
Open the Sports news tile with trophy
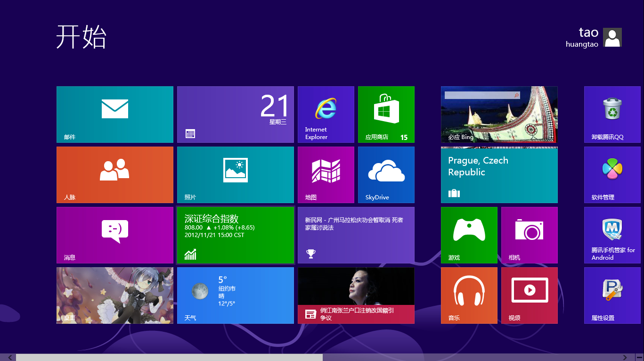point(356,235)
